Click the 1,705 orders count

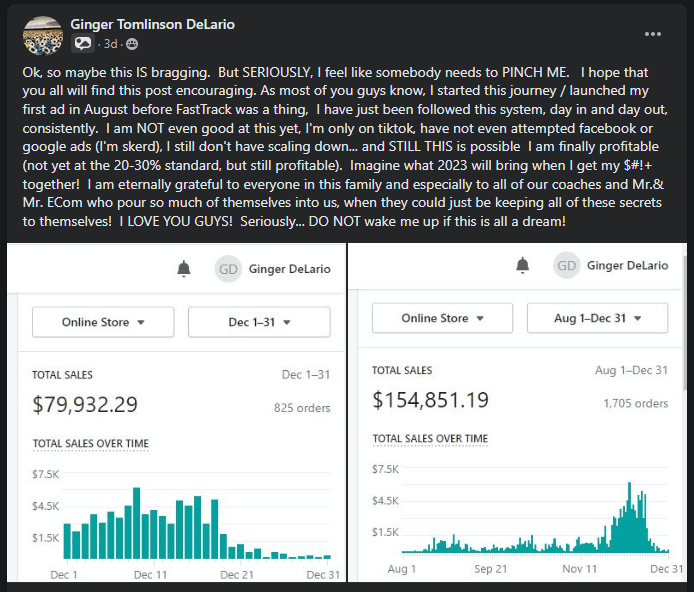pyautogui.click(x=635, y=404)
